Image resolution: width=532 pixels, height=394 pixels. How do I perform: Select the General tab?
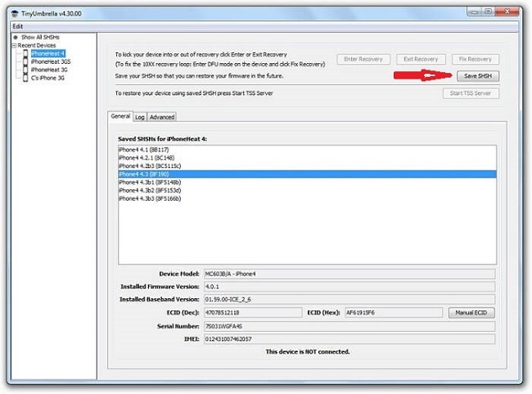pos(120,116)
